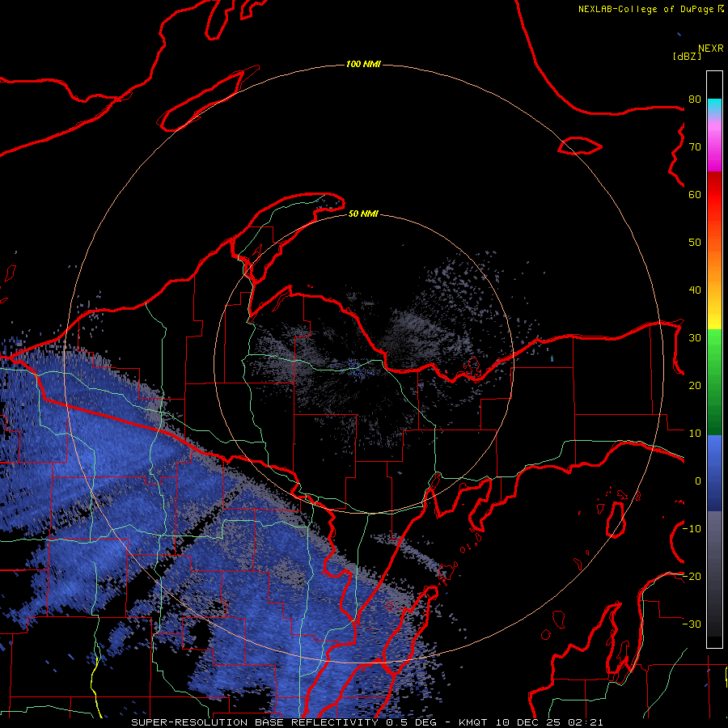Click the NEXR label above the scale
The image size is (728, 728).
click(711, 49)
